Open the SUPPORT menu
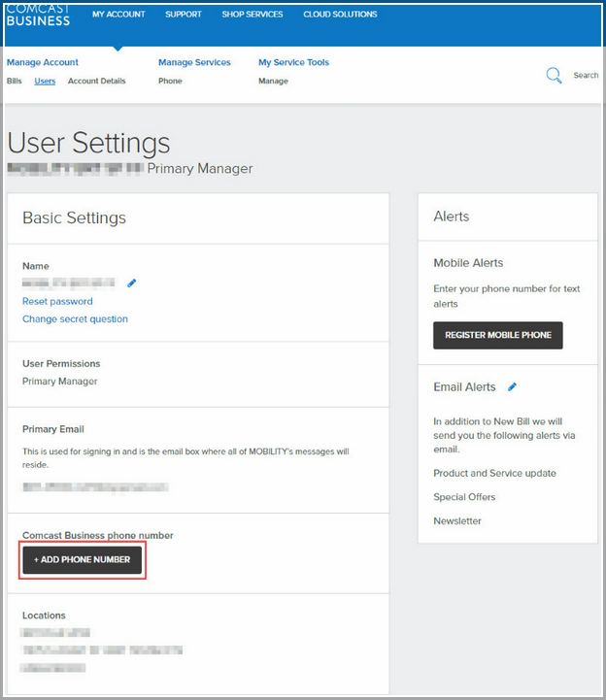The height and width of the screenshot is (700, 606). pos(184,15)
